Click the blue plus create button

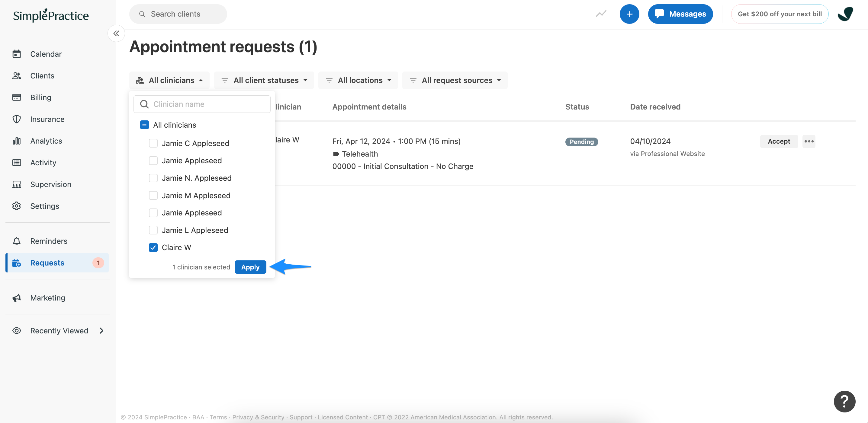pyautogui.click(x=629, y=14)
